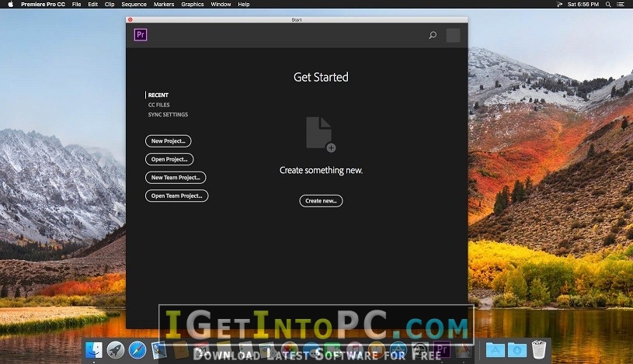Open the Sequence menu
Screen dimensions: 633x364
point(134,5)
